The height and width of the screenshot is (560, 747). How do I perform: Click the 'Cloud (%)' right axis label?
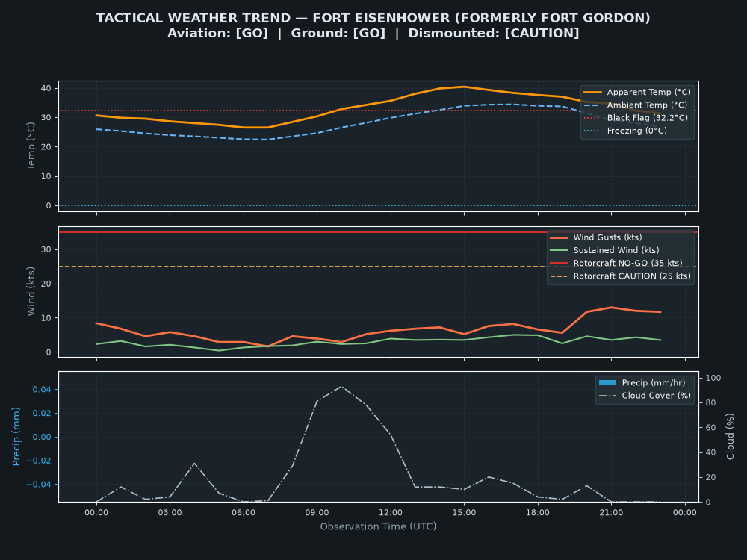coord(730,436)
